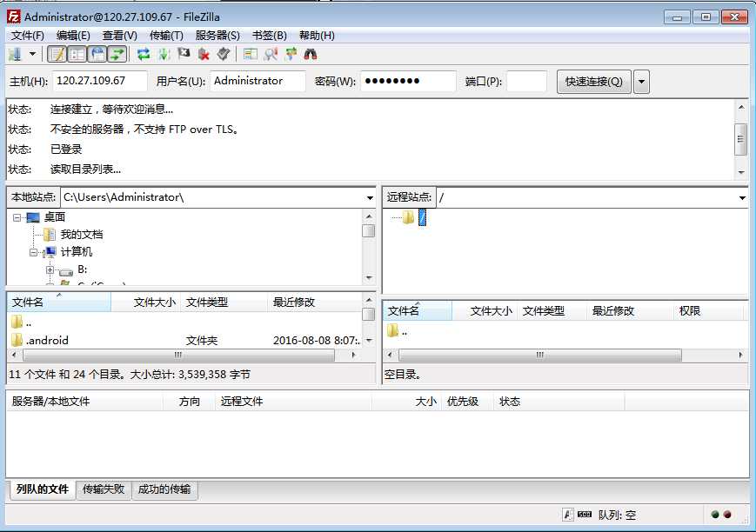Toggle directory comparison

(x=271, y=54)
